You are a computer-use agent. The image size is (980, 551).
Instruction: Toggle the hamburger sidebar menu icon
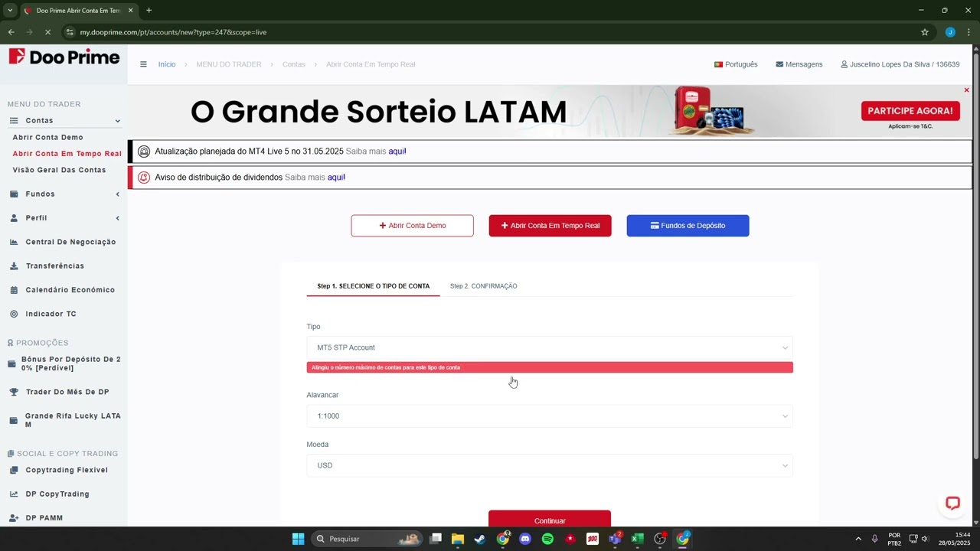click(143, 64)
